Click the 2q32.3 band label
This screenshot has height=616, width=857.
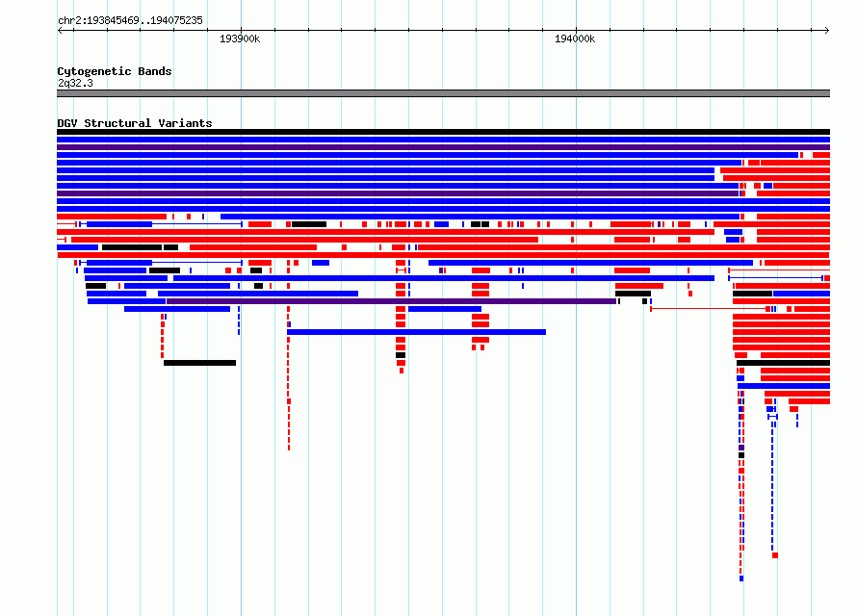(x=75, y=83)
